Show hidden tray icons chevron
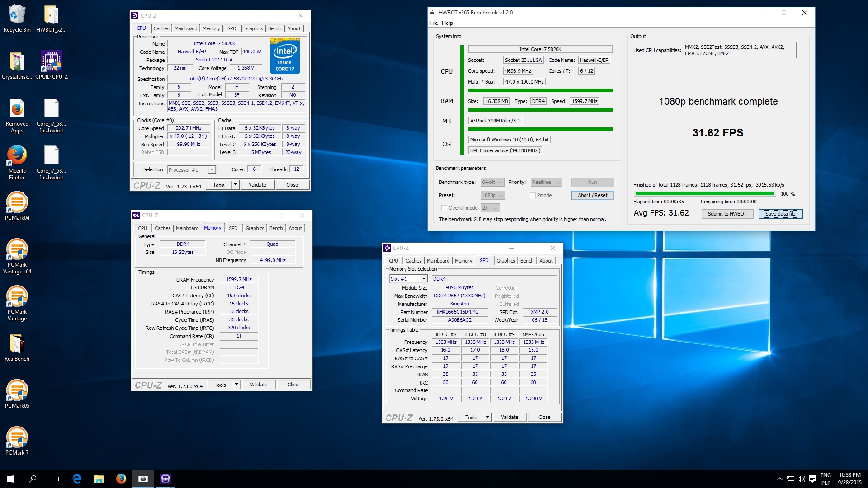The height and width of the screenshot is (488, 868). click(779, 479)
